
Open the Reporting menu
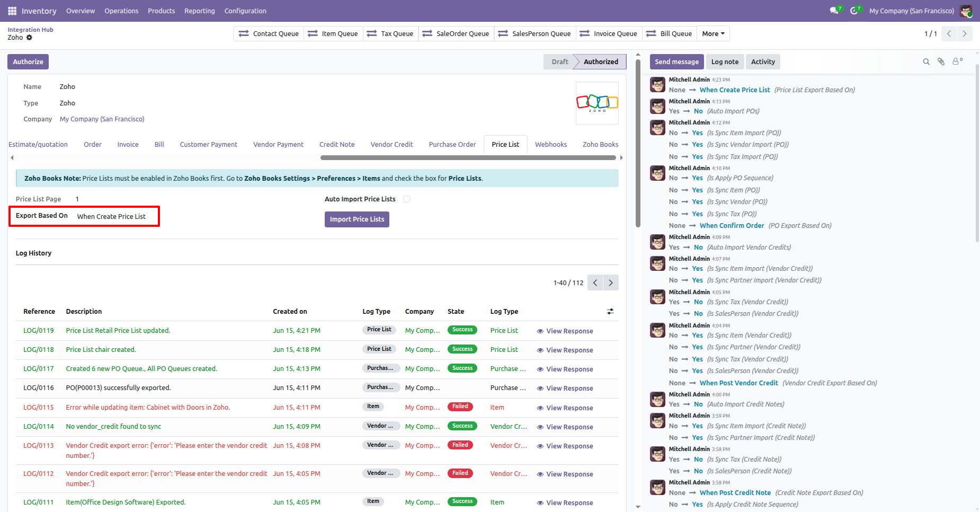200,11
